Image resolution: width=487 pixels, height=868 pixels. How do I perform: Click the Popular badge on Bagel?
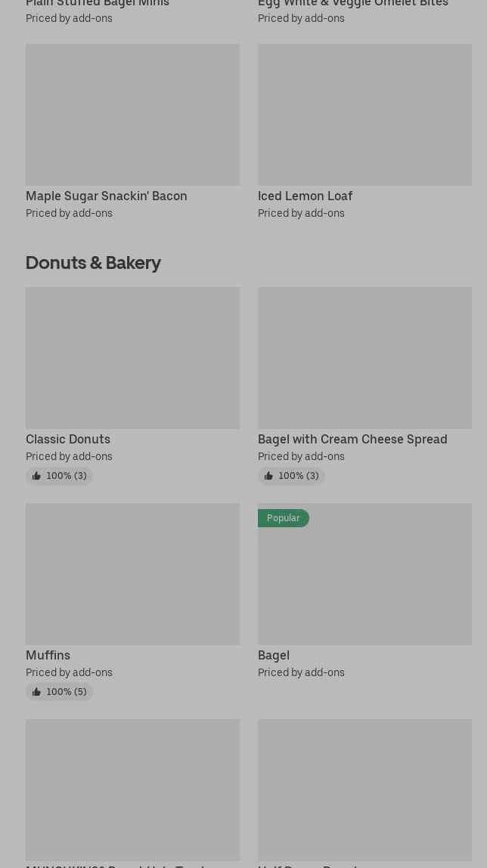pos(283,518)
